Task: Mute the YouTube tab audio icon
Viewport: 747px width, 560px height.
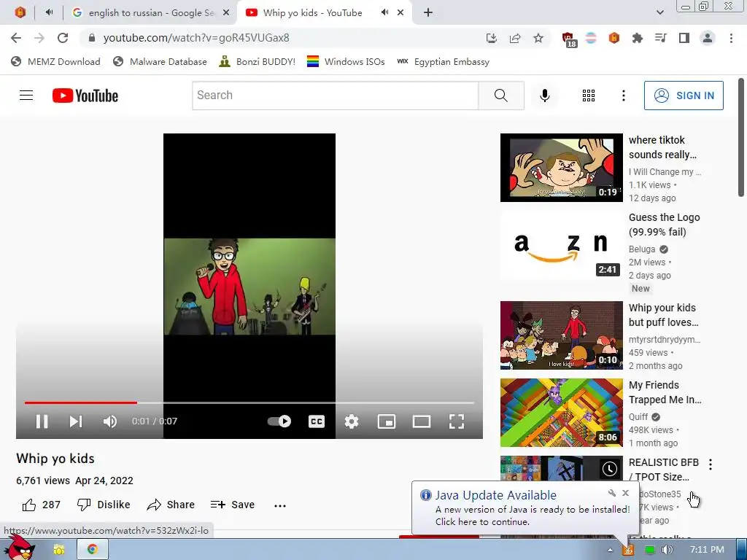Action: pyautogui.click(x=385, y=12)
